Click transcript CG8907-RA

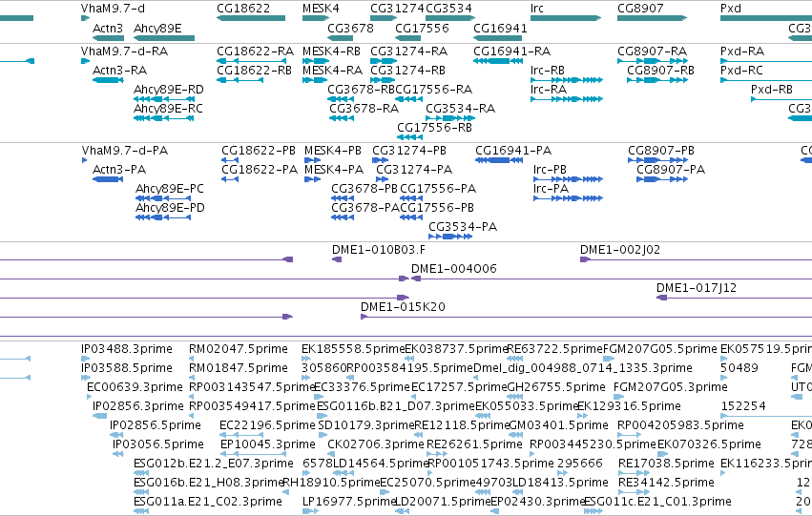653,61
